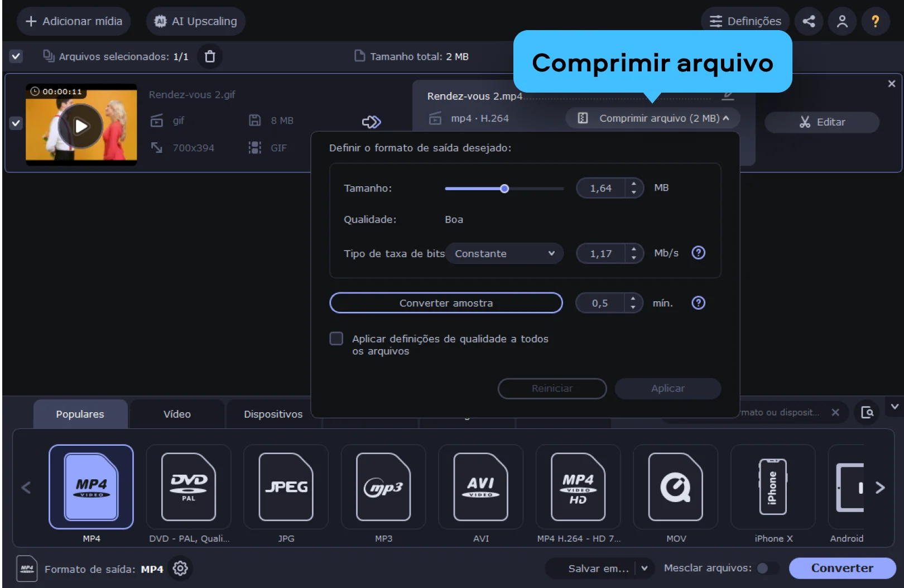Expand the Salvar em dropdown arrow
This screenshot has width=904, height=588.
pyautogui.click(x=645, y=568)
